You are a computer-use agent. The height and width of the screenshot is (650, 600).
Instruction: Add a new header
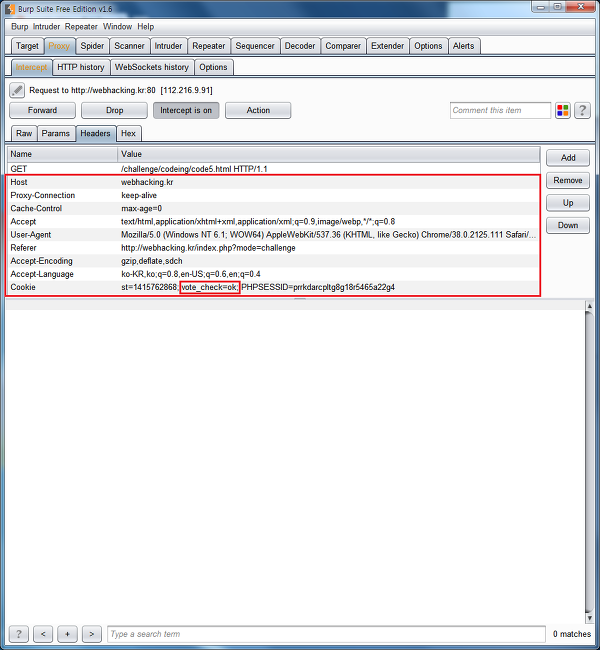point(568,158)
